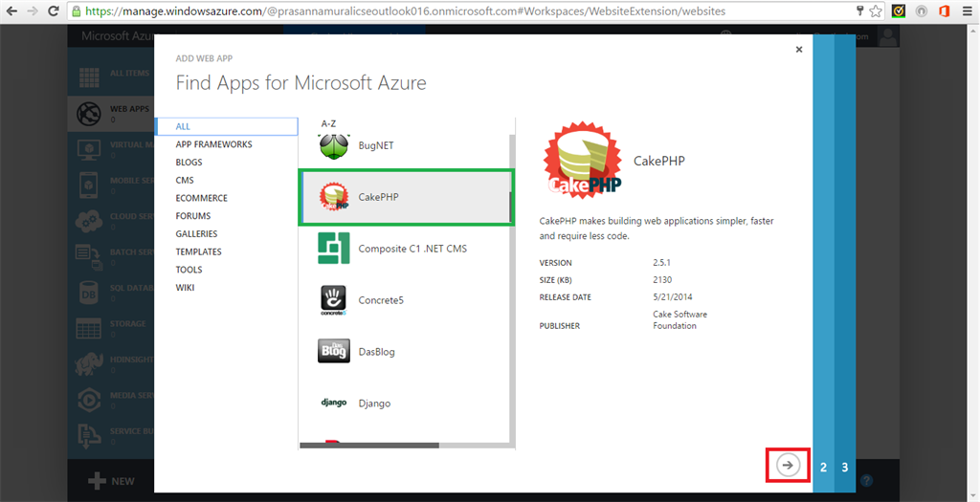Click the Django logo icon

[334, 403]
